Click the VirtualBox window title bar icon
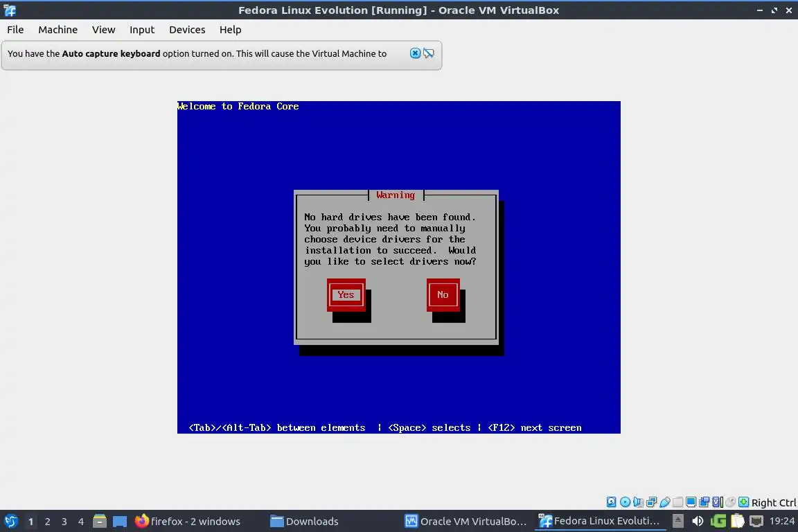 pyautogui.click(x=10, y=10)
